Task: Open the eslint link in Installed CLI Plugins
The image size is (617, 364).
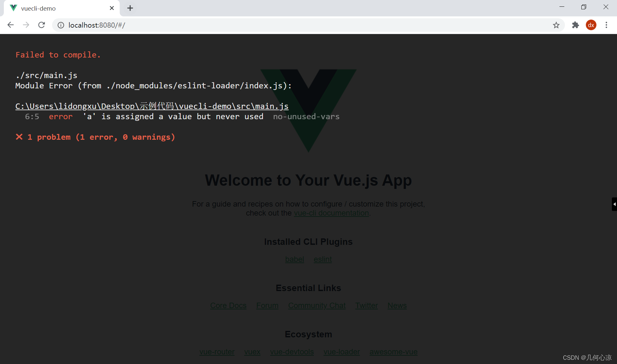Action: click(x=322, y=259)
